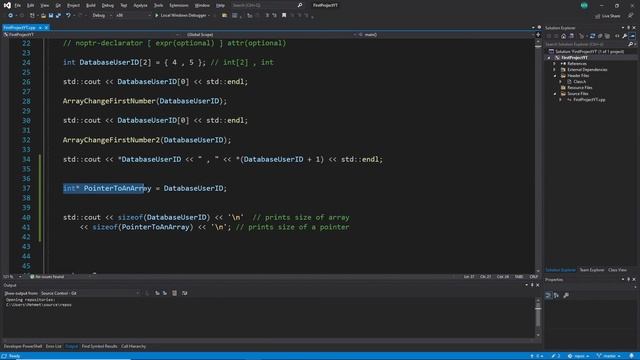Click Categorized icon in Properties panel
Image resolution: width=640 pixels, height=360 pixels.
click(548, 295)
